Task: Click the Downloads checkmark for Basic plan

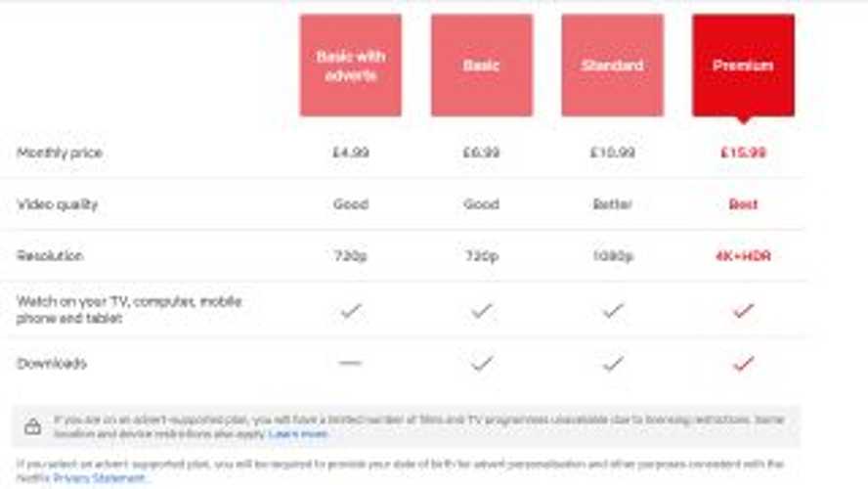Action: [481, 363]
